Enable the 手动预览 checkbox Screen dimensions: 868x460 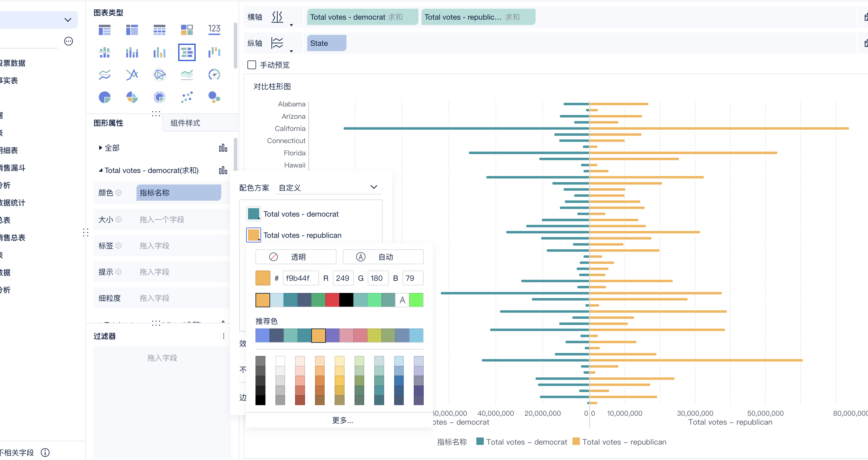pyautogui.click(x=252, y=65)
